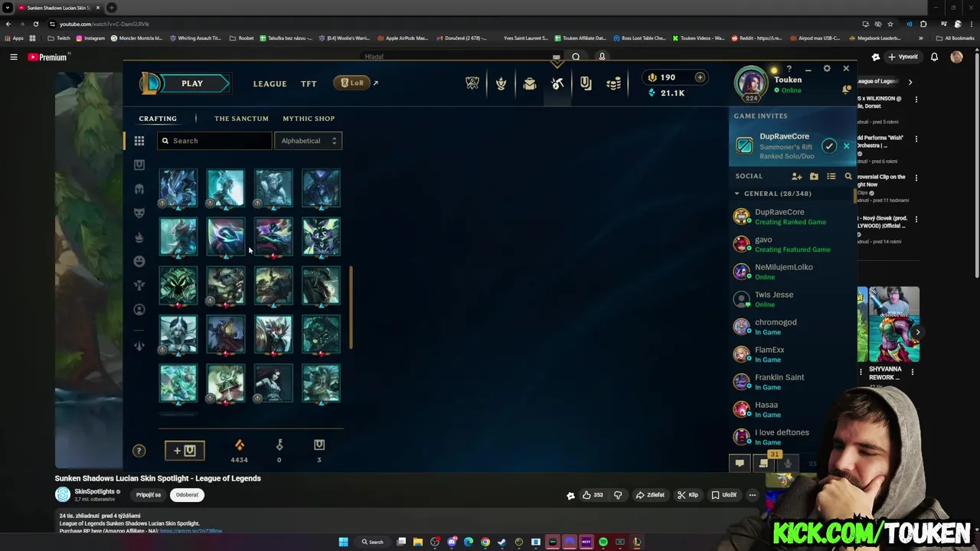Open Touken's profile avatar
The image size is (980, 551).
[751, 83]
